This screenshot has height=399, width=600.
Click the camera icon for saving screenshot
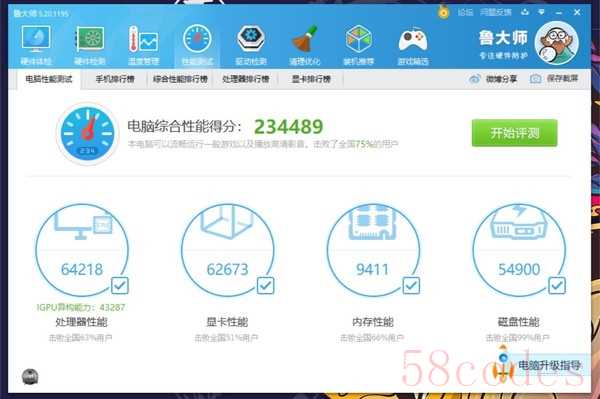pos(535,79)
